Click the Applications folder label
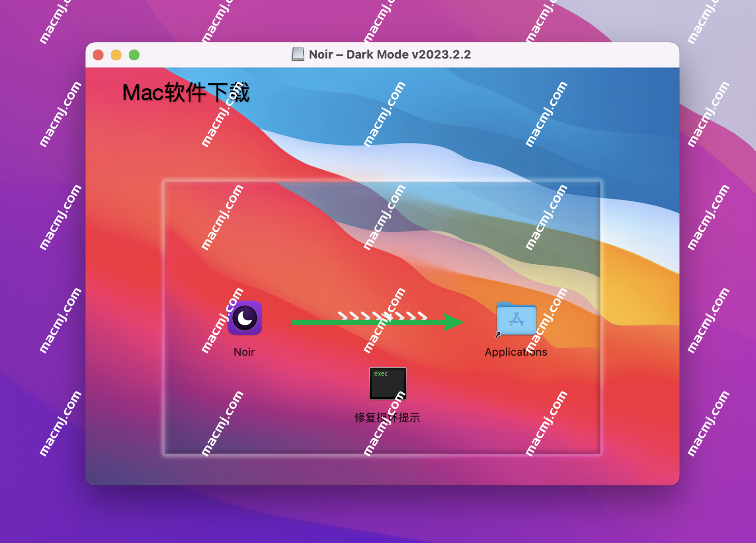 (x=516, y=352)
